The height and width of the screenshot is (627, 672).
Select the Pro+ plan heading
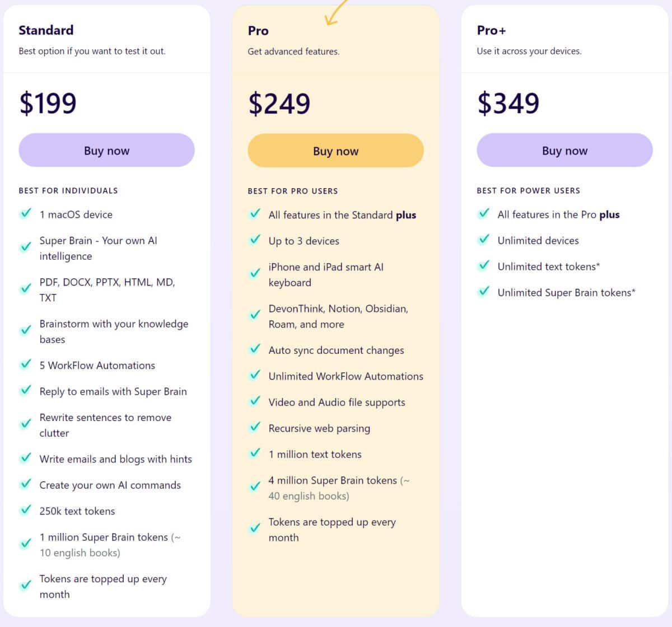click(491, 30)
